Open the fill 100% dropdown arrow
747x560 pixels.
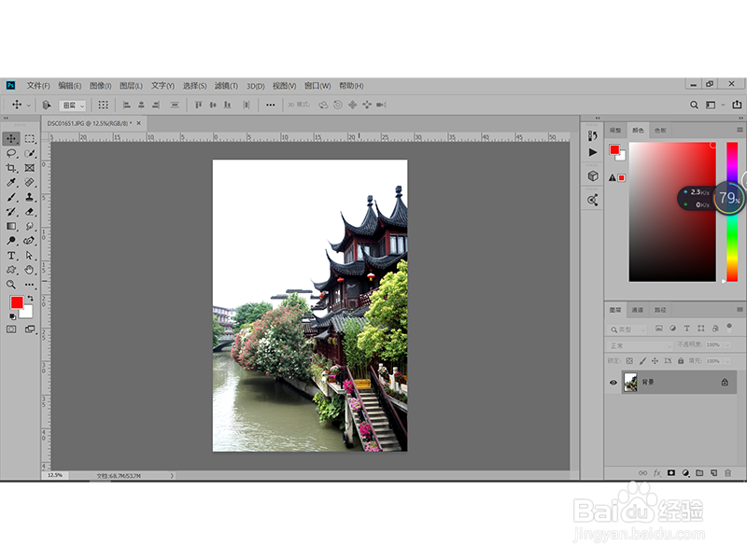[727, 361]
